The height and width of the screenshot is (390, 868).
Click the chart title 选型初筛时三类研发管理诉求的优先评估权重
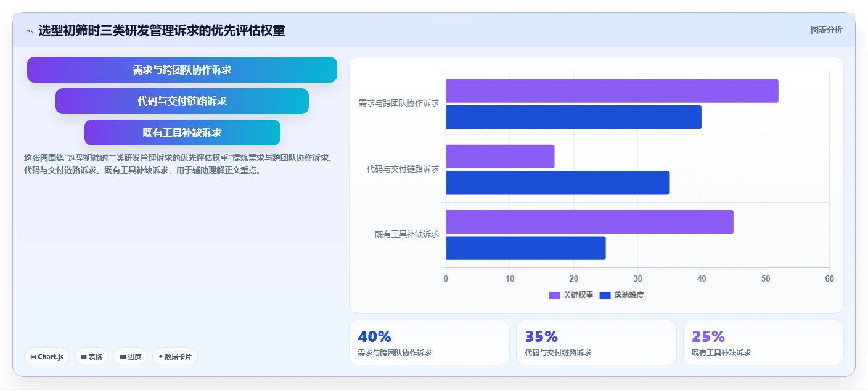(162, 31)
